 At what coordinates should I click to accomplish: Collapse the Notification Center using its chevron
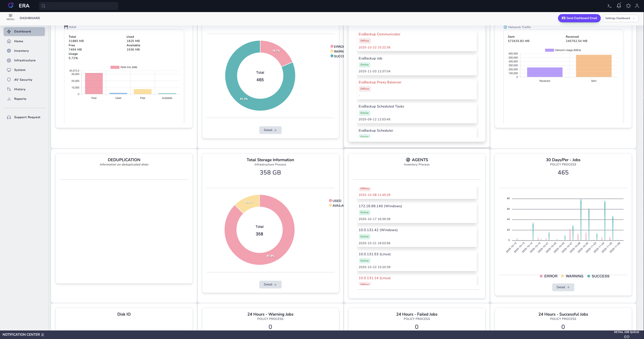[42, 334]
